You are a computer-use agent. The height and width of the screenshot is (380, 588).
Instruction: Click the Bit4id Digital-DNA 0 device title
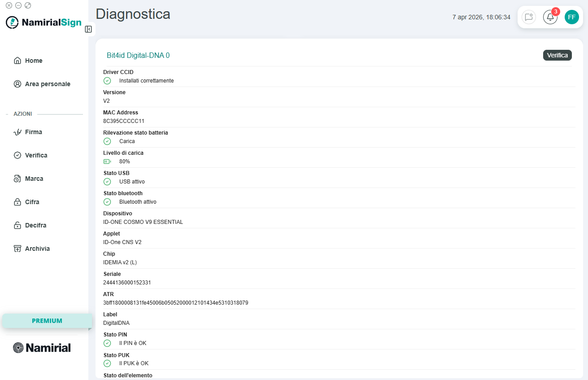[138, 56]
